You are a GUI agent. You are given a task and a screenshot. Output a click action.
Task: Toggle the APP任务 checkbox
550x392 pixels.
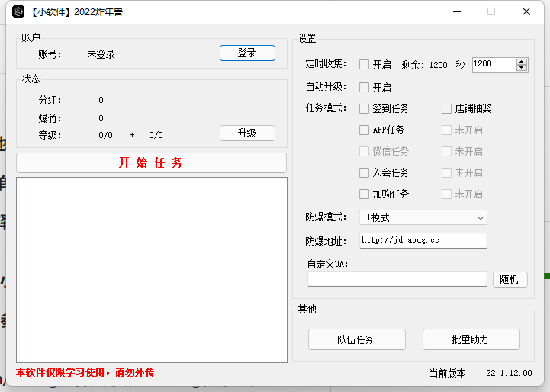click(x=365, y=130)
